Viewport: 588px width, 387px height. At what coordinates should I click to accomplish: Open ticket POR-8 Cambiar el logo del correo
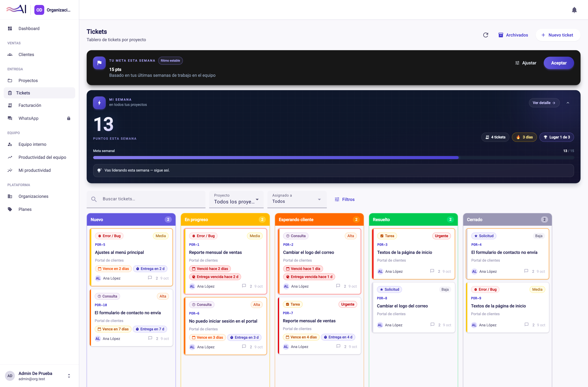[413, 307]
